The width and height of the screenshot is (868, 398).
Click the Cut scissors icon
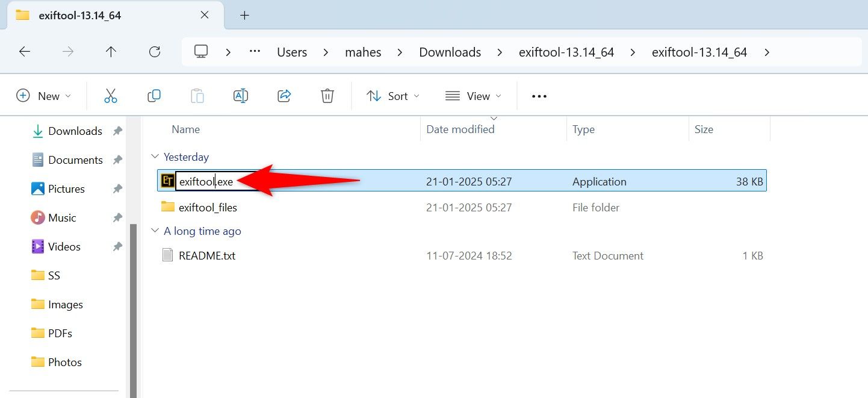click(x=111, y=96)
